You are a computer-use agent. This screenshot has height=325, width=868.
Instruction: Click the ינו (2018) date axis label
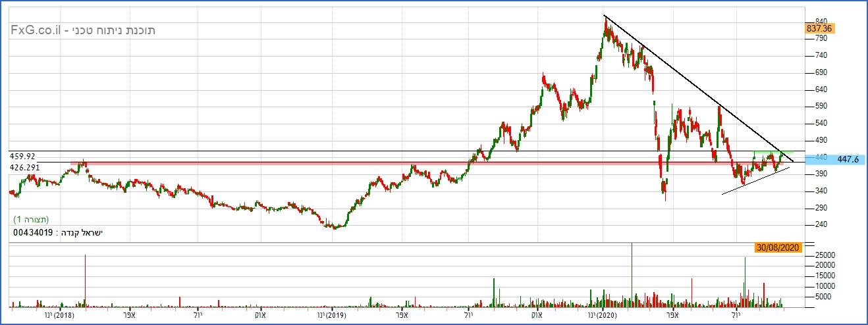pos(58,316)
